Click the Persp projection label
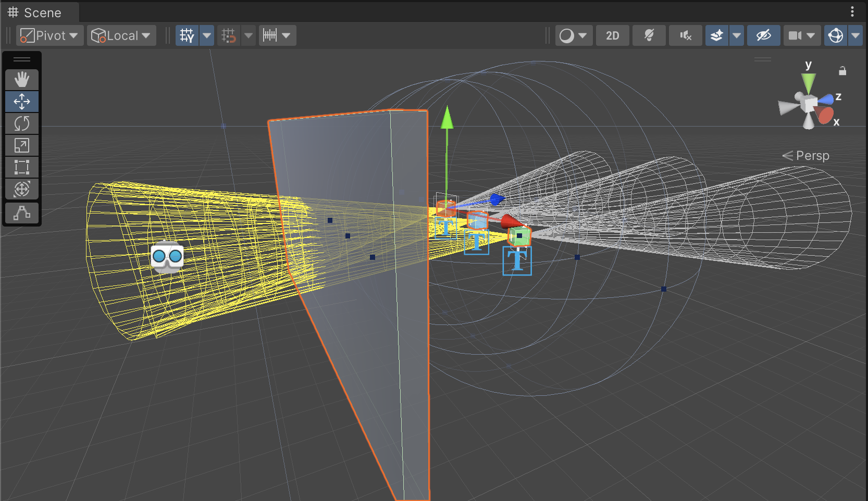The width and height of the screenshot is (868, 501). [812, 156]
